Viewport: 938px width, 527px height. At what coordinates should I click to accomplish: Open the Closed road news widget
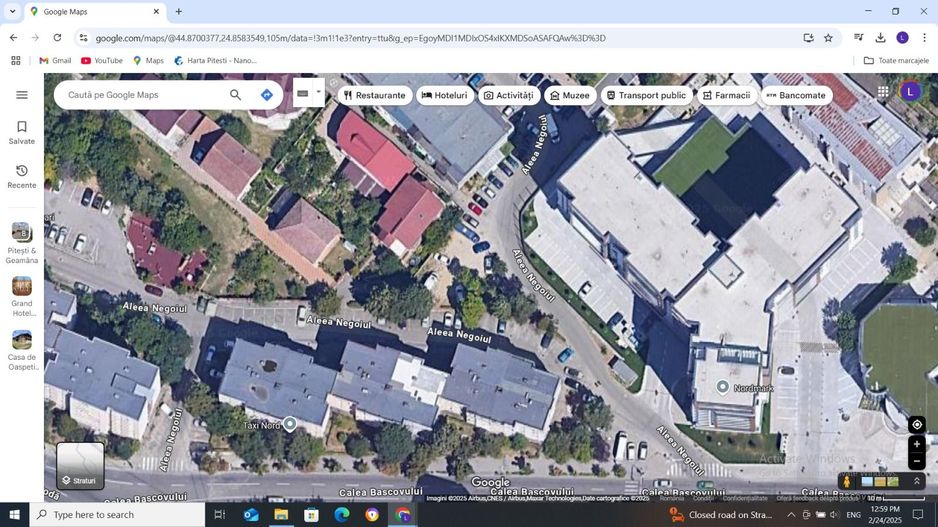coord(720,514)
